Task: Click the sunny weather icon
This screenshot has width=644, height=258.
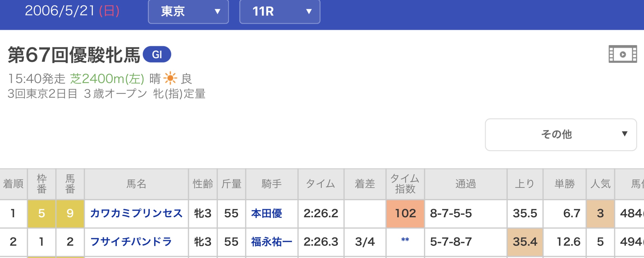Action: (170, 79)
